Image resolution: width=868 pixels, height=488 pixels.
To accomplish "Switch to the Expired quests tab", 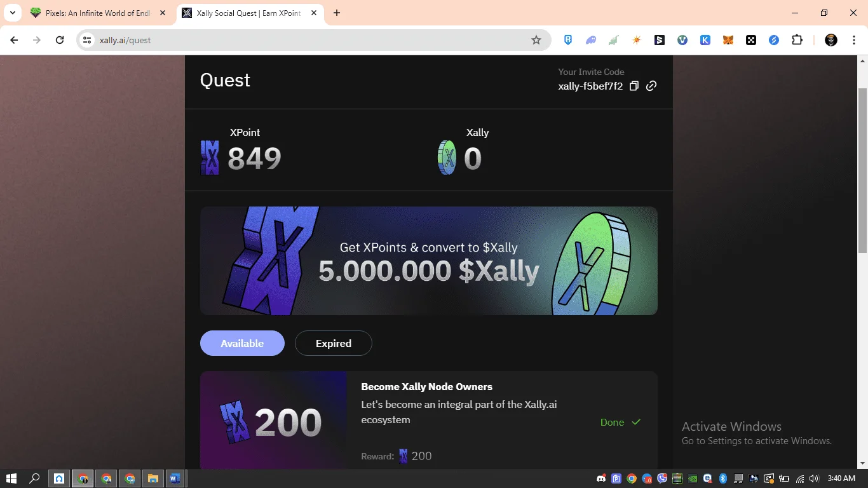I will coord(334,343).
